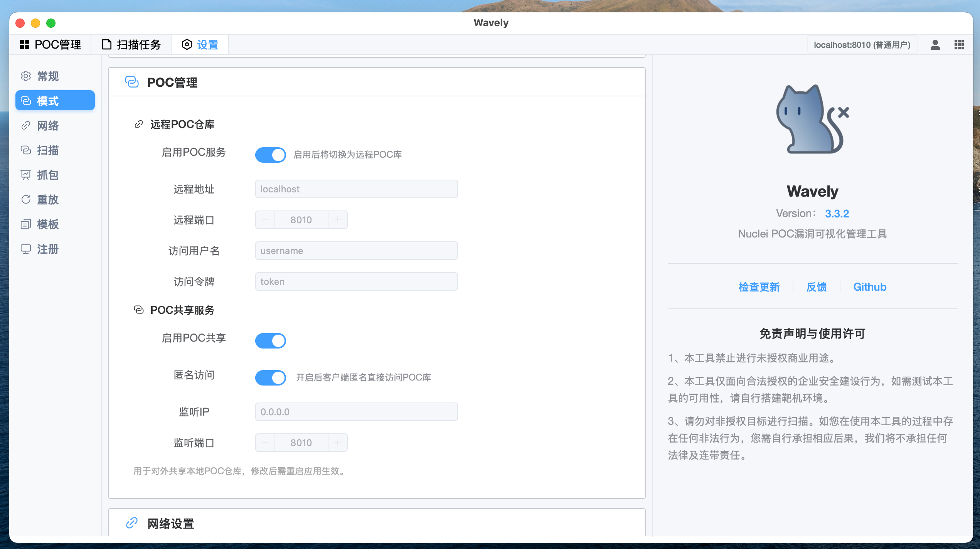
Task: Click the 远程POC仓库 link icon
Action: coord(139,124)
